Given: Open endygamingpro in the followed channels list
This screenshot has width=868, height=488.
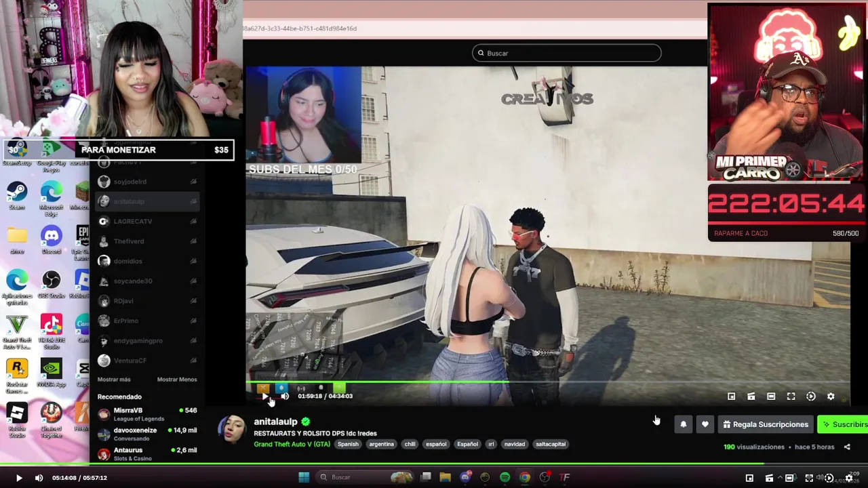Looking at the screenshot, I should (148, 341).
